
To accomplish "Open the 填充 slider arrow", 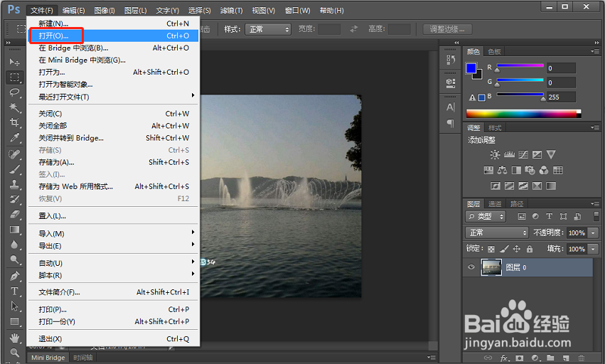I will coord(594,249).
